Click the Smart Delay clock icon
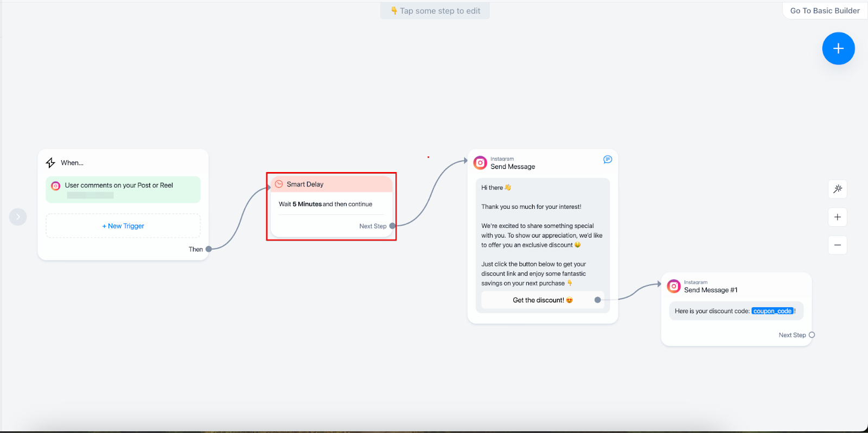Screen dimensions: 868x433 (x=279, y=184)
